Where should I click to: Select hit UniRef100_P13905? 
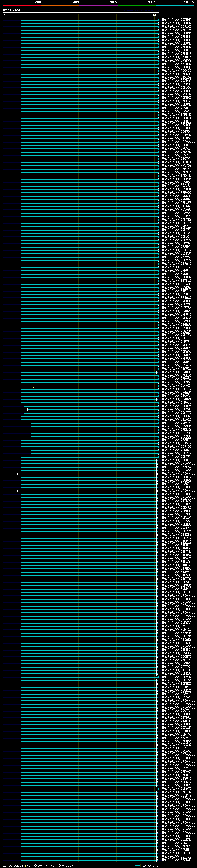177,213
